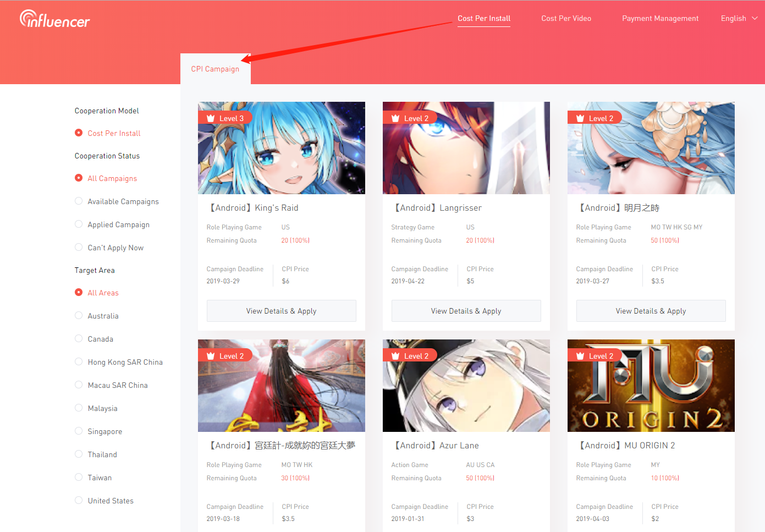Viewport: 765px width, 532px height.
Task: Choose Singapore target area
Action: click(x=98, y=431)
